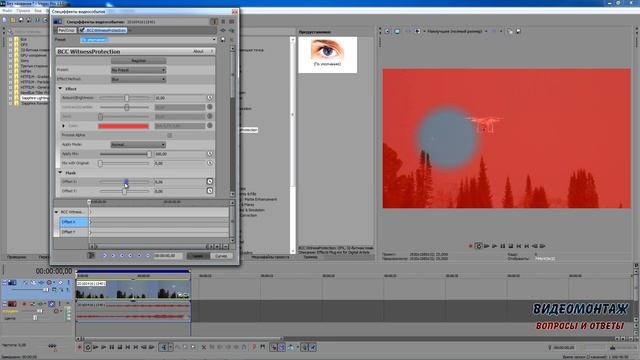Select BCC WitnessProtection name in chain

[106, 30]
